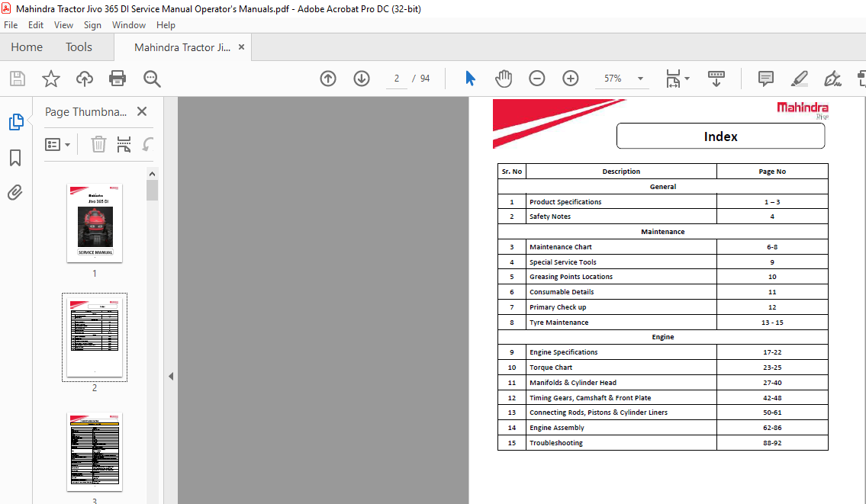This screenshot has height=504, width=866.
Task: Add file to starred with star icon
Action: coord(51,79)
